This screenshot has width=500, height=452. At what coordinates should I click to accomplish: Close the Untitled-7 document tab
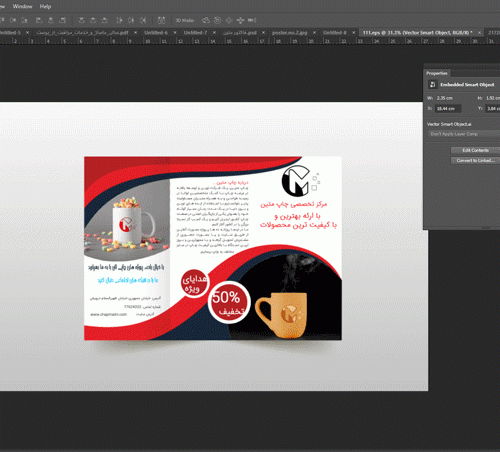click(214, 33)
